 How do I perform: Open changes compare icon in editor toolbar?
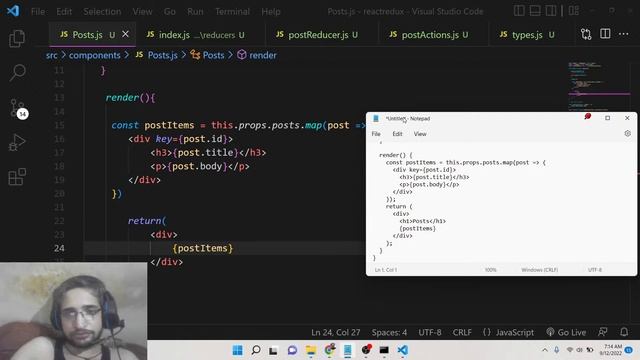point(586,34)
